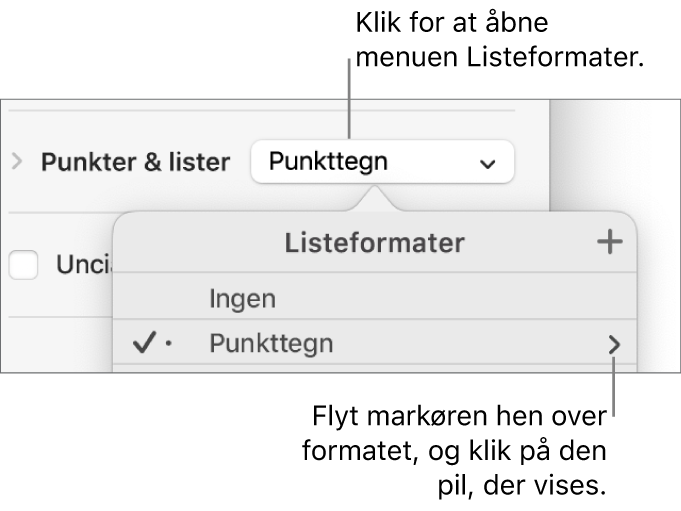The image size is (681, 511).
Task: Select the Ingen list format
Action: [x=374, y=298]
